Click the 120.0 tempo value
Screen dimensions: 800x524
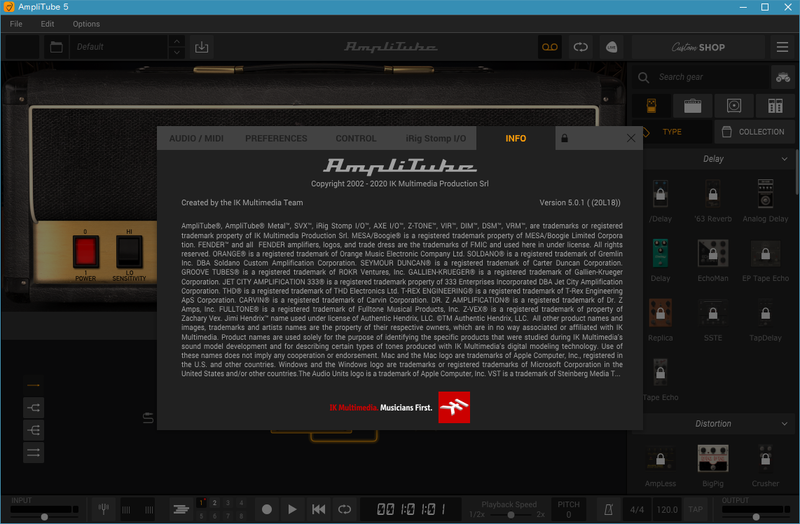point(667,509)
